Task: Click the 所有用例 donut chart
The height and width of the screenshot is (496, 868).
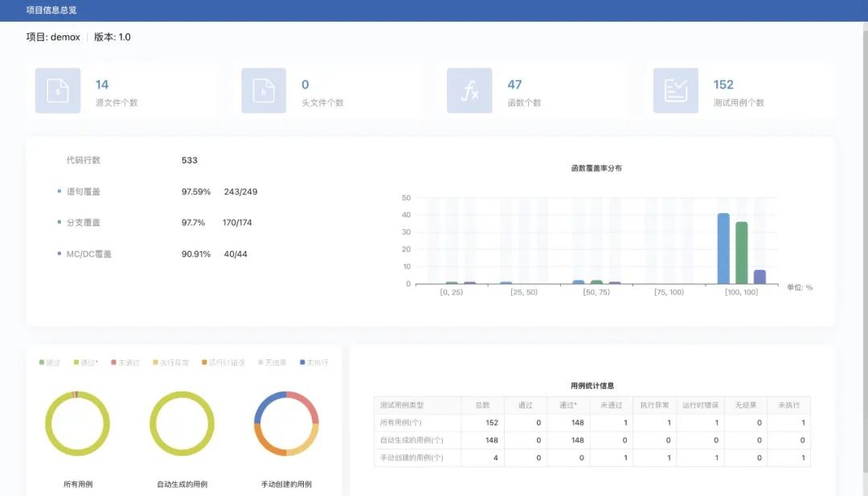Action: click(77, 424)
